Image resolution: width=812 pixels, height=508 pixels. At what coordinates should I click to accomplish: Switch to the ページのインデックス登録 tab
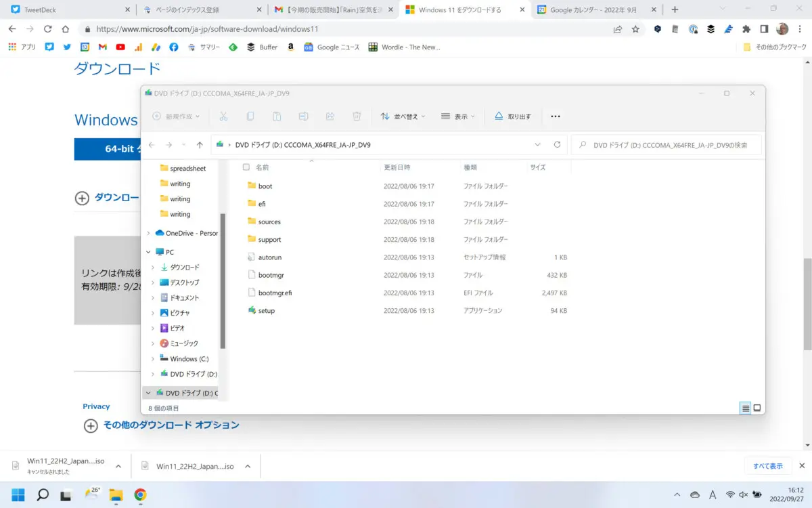pyautogui.click(x=202, y=10)
